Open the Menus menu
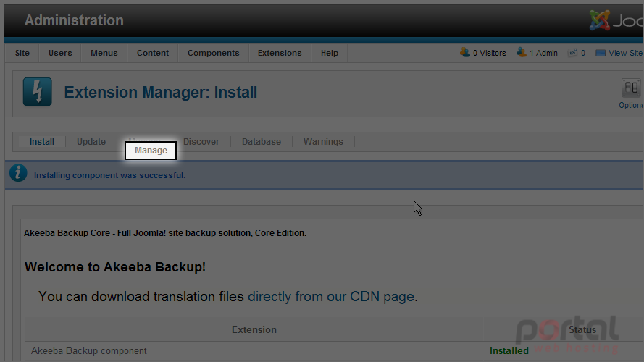Viewport: 644px width, 362px height. [104, 53]
